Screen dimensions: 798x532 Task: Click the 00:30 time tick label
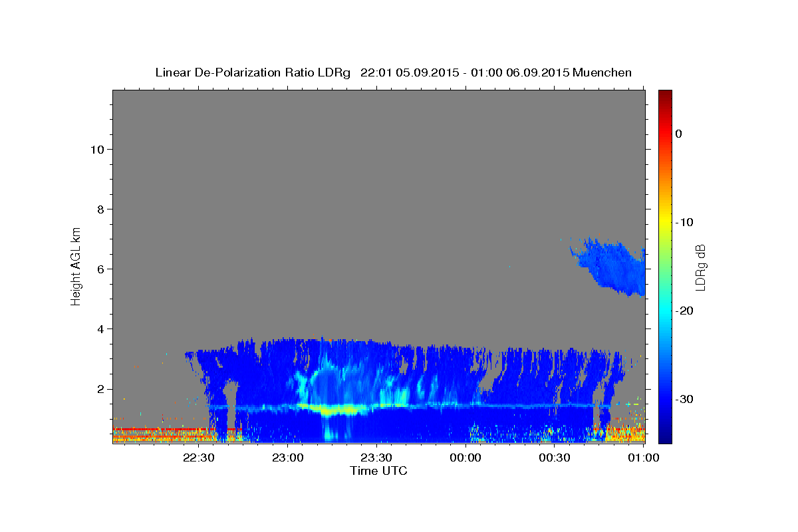point(555,458)
